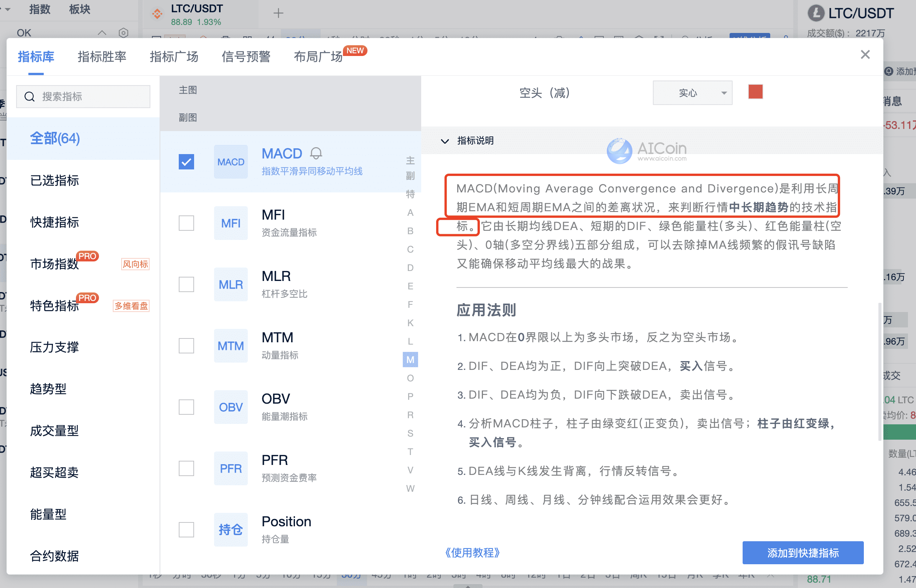Click the MTM indicator badge icon
916x588 pixels.
[x=231, y=346]
